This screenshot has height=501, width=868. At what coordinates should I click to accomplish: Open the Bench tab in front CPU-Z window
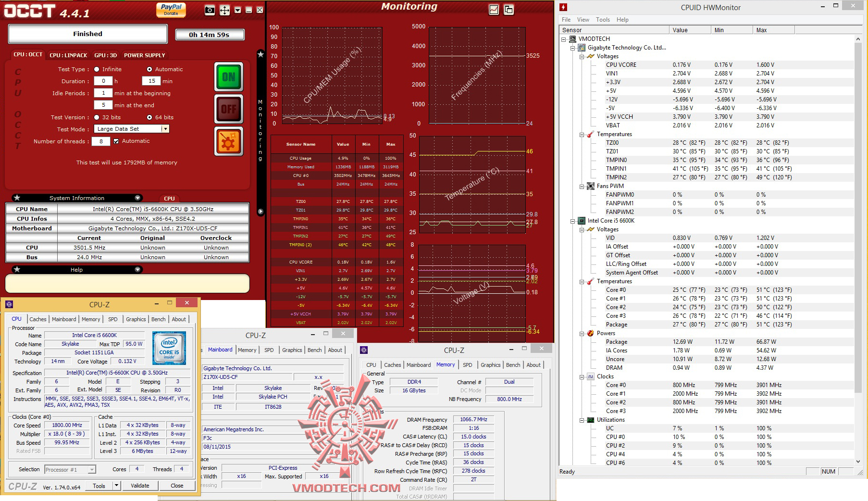(x=159, y=319)
